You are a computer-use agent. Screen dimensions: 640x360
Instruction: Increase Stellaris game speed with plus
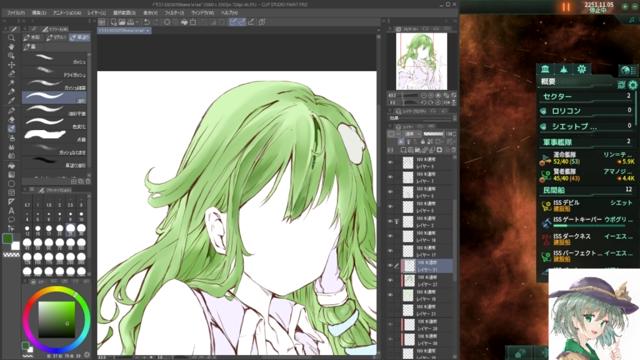(625, 7)
